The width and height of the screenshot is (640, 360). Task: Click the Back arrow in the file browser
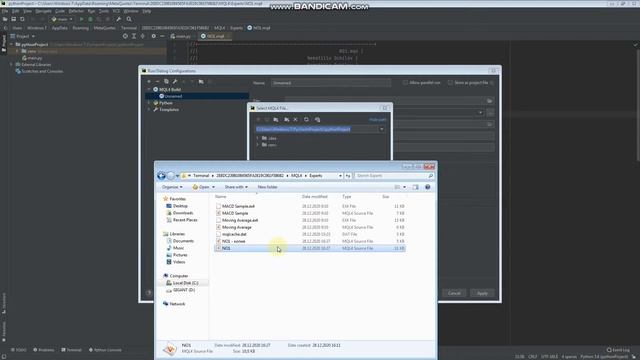click(161, 176)
